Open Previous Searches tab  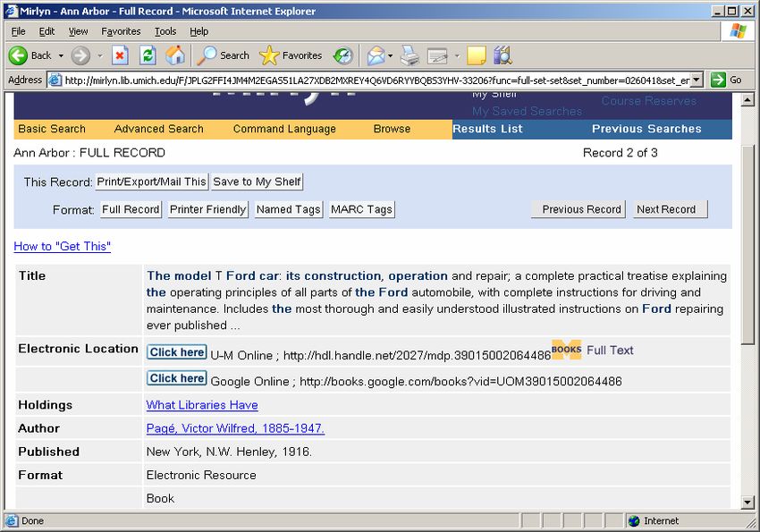point(646,129)
